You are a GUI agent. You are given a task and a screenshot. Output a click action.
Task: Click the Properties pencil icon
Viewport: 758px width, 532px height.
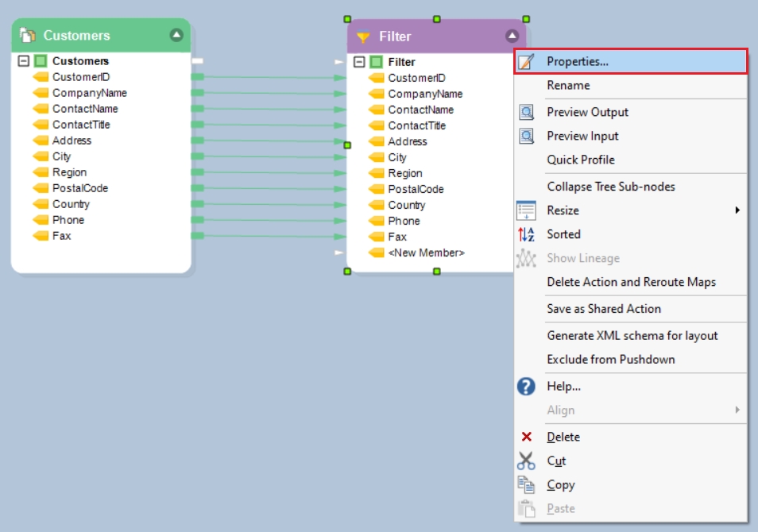click(x=526, y=61)
